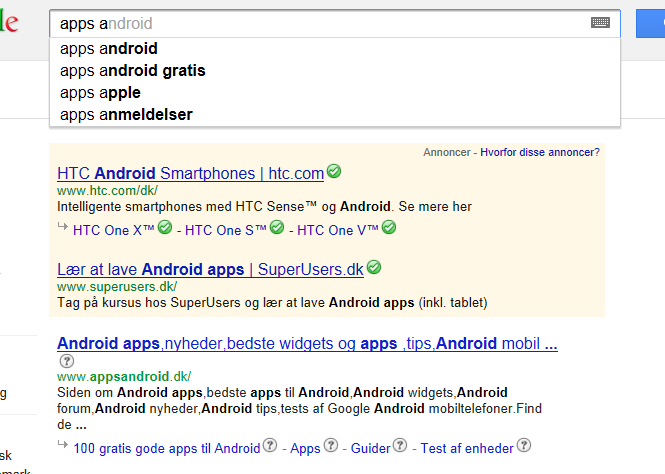Click green check icon beside SuperUsers.dk title
The image size is (665, 474).
pyautogui.click(x=374, y=268)
